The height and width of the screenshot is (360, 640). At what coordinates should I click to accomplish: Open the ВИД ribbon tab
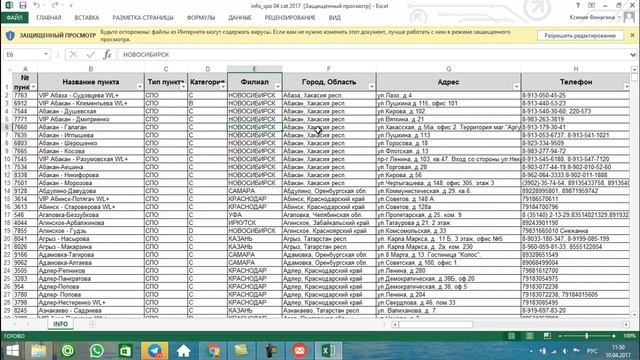tap(335, 18)
